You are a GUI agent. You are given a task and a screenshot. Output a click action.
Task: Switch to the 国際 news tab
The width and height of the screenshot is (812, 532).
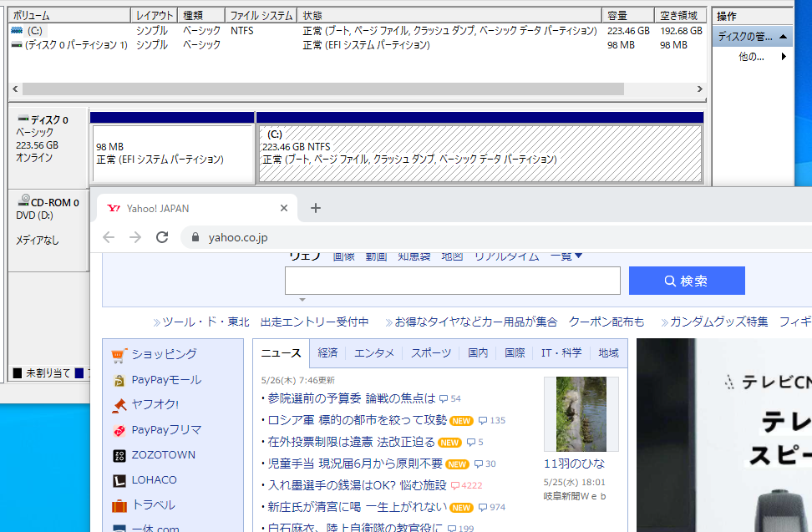click(x=515, y=353)
